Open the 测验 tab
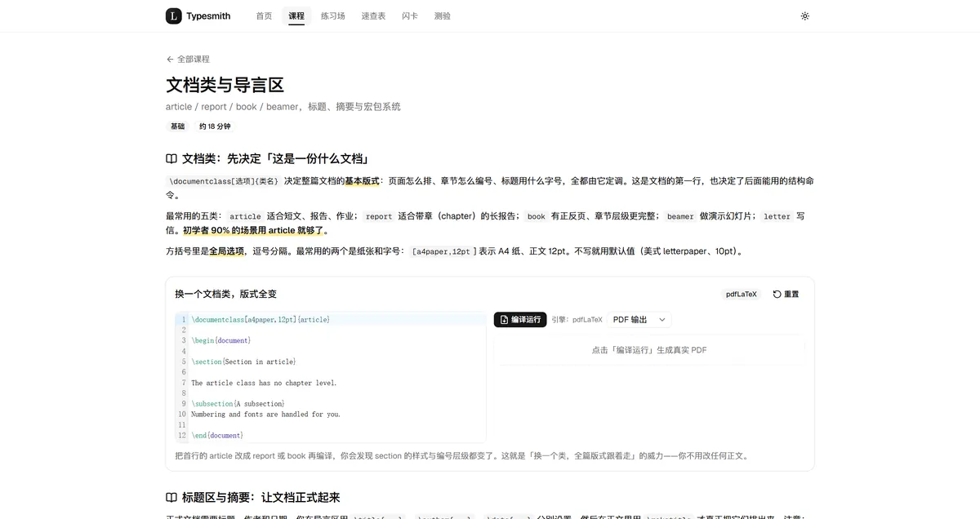 [x=443, y=16]
